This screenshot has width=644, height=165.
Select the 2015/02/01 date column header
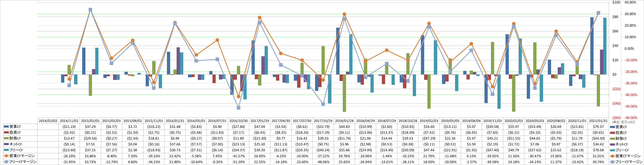pyautogui.click(x=90, y=121)
